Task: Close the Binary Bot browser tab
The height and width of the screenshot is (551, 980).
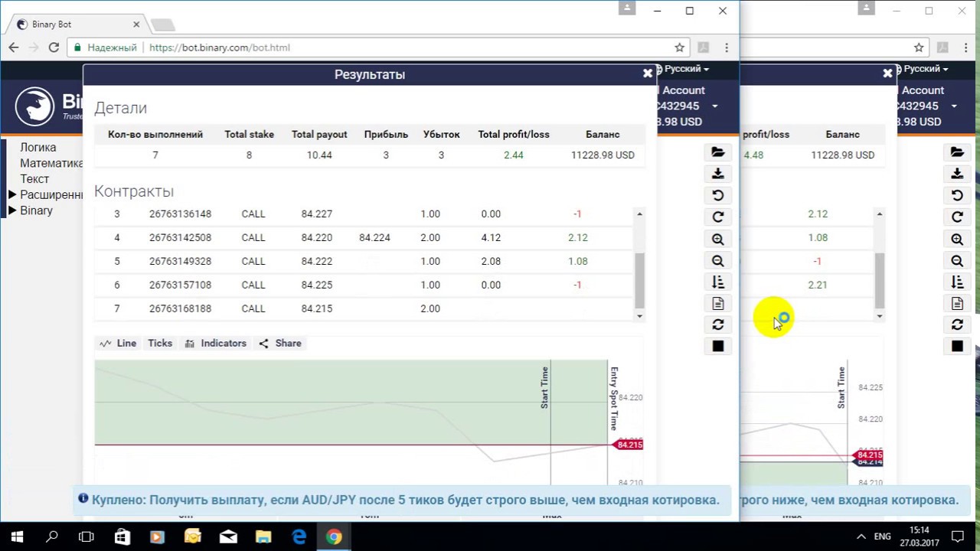Action: click(136, 24)
